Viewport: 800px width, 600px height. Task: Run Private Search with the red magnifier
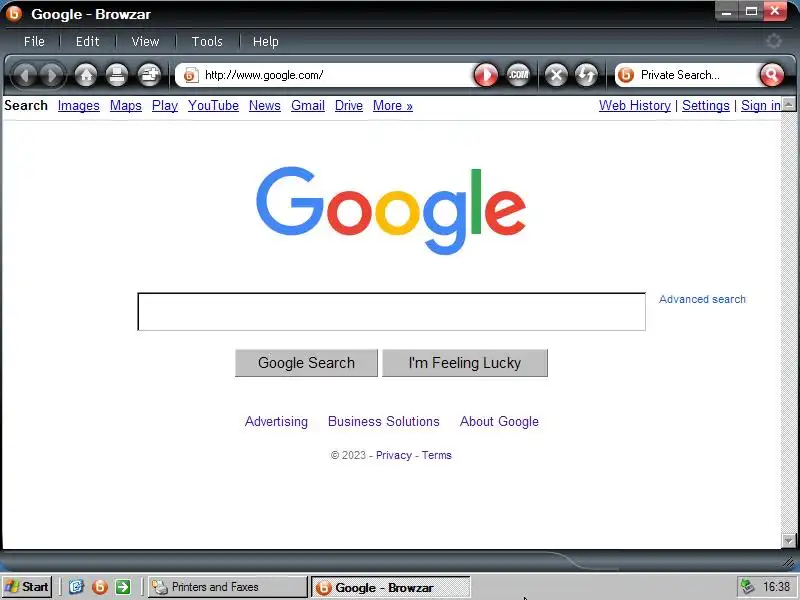coord(771,76)
